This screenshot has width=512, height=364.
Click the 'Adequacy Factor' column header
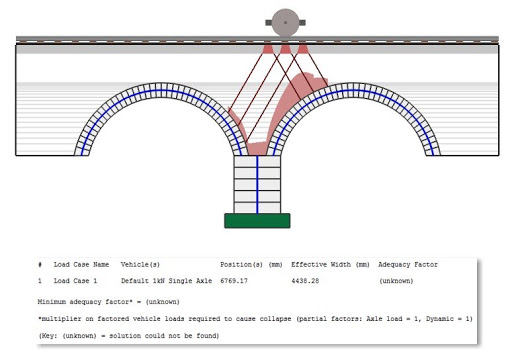(408, 265)
